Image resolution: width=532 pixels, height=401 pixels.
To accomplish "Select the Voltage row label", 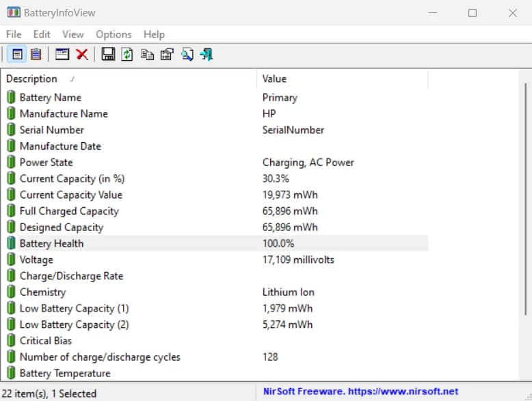I will 36,260.
